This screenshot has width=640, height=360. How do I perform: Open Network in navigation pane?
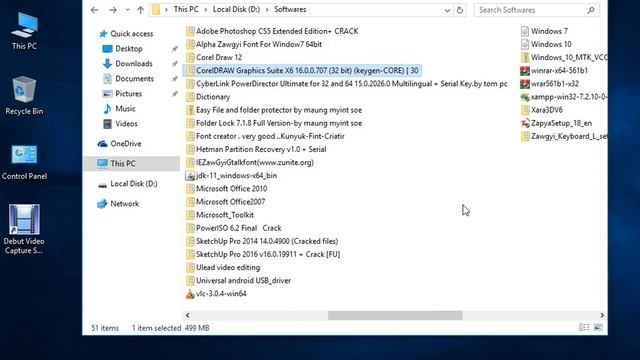point(118,203)
